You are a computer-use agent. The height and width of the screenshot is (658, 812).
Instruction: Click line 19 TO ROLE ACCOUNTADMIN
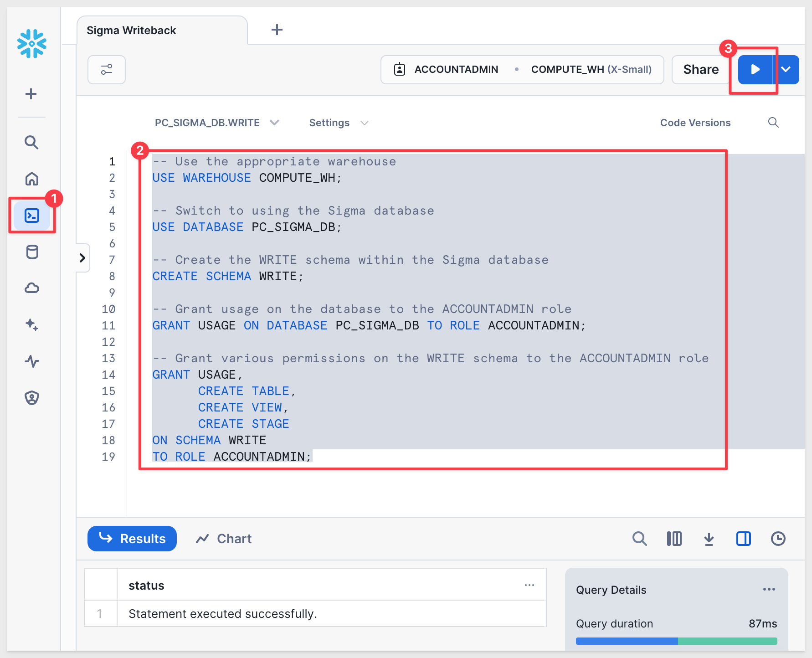pos(232,457)
